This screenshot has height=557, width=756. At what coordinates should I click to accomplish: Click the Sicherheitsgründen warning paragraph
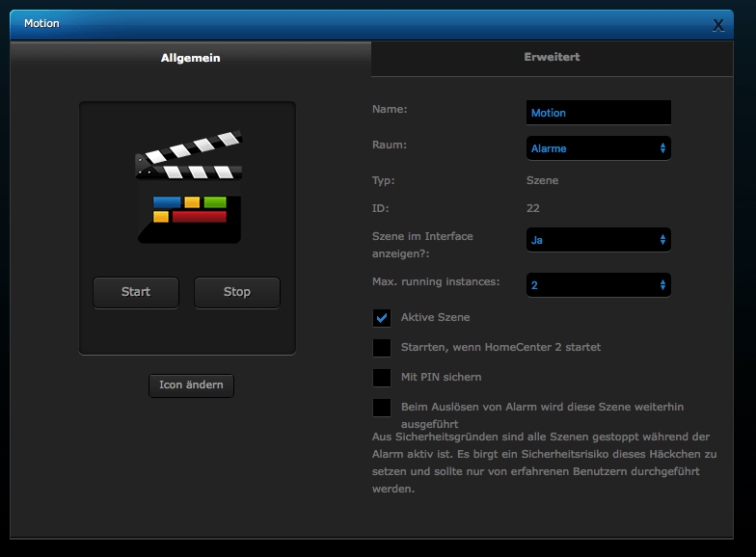coord(540,463)
